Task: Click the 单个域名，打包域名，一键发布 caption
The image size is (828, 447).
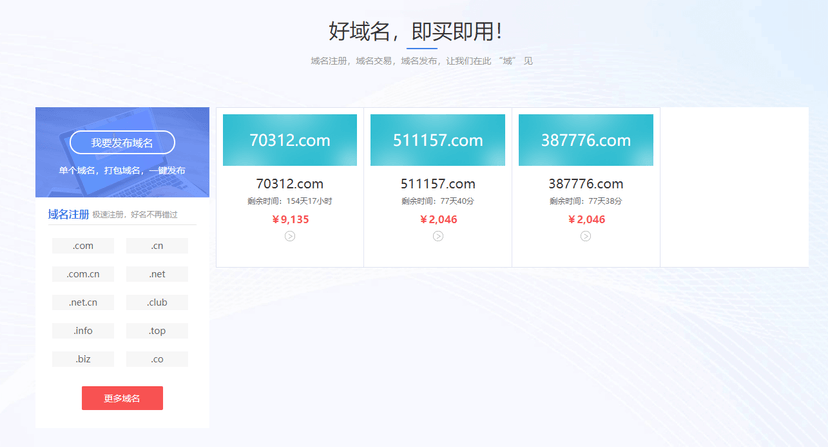Action: pos(122,170)
